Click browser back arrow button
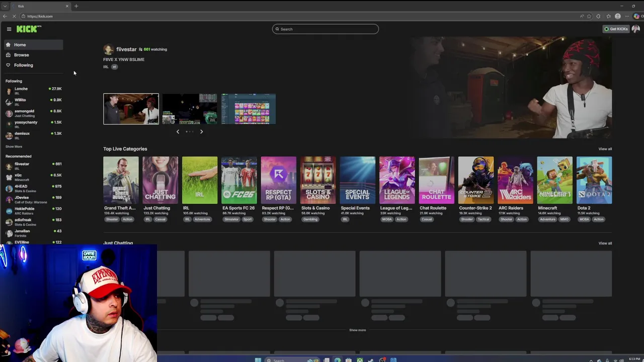This screenshot has height=362, width=644. [5, 16]
